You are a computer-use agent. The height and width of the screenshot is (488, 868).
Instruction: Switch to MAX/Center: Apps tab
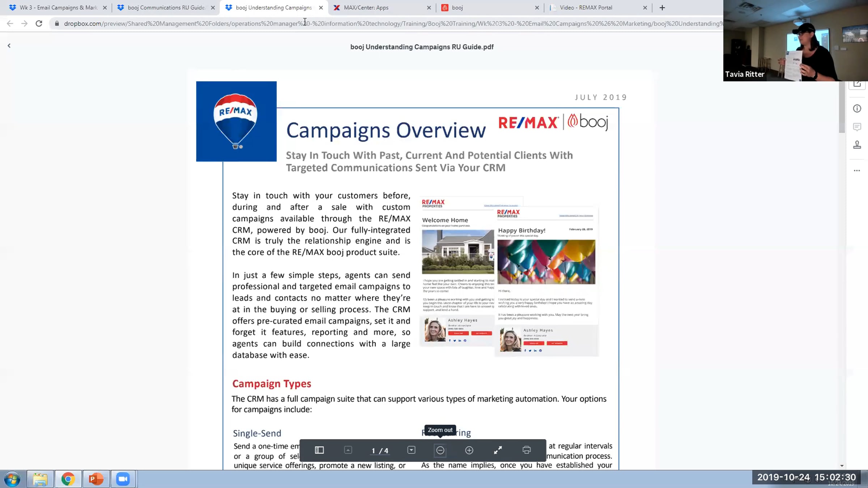coord(366,8)
